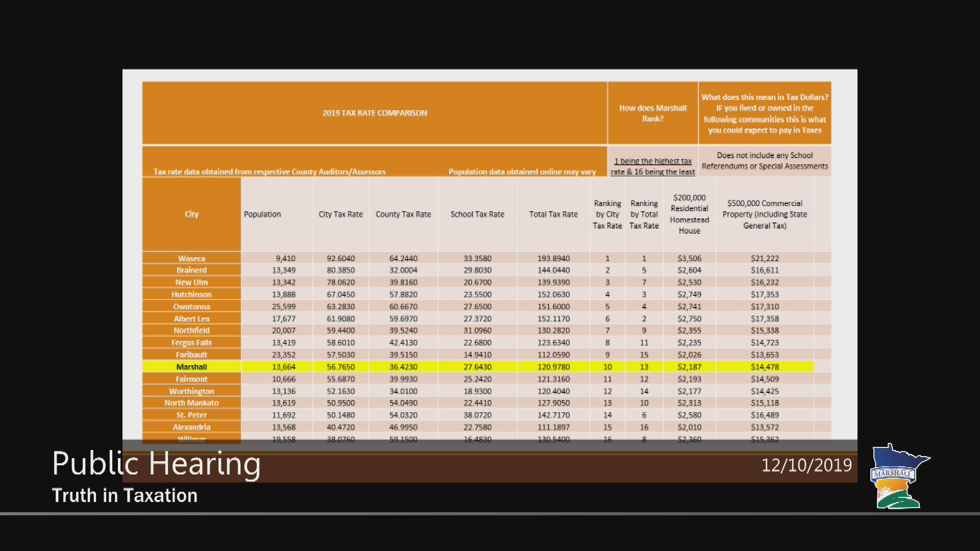The width and height of the screenshot is (980, 551).
Task: Click Albert Lea's residential tax $2,750
Action: tap(690, 319)
